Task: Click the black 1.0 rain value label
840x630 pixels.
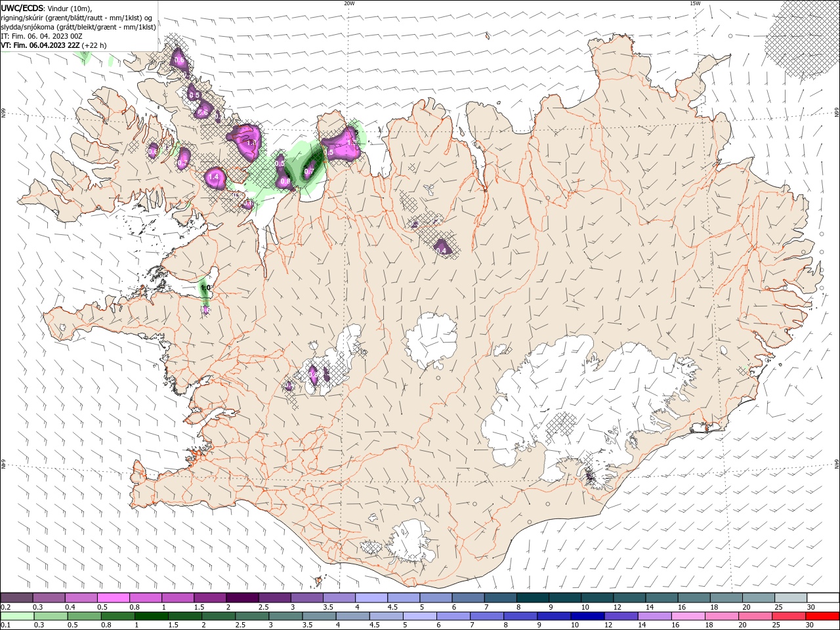Action: coord(205,287)
